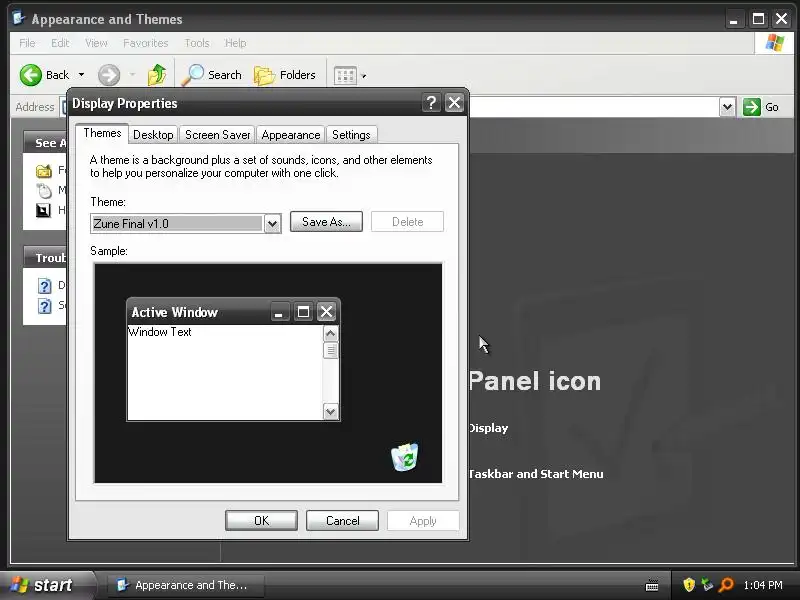Viewport: 800px width, 600px height.
Task: Click the Forward arrow icon in toolbar
Action: click(109, 75)
